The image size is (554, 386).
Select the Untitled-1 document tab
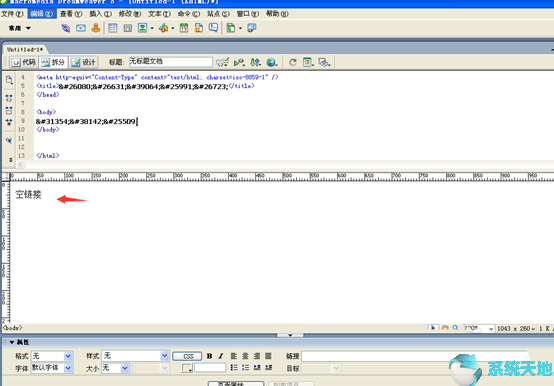pyautogui.click(x=25, y=49)
